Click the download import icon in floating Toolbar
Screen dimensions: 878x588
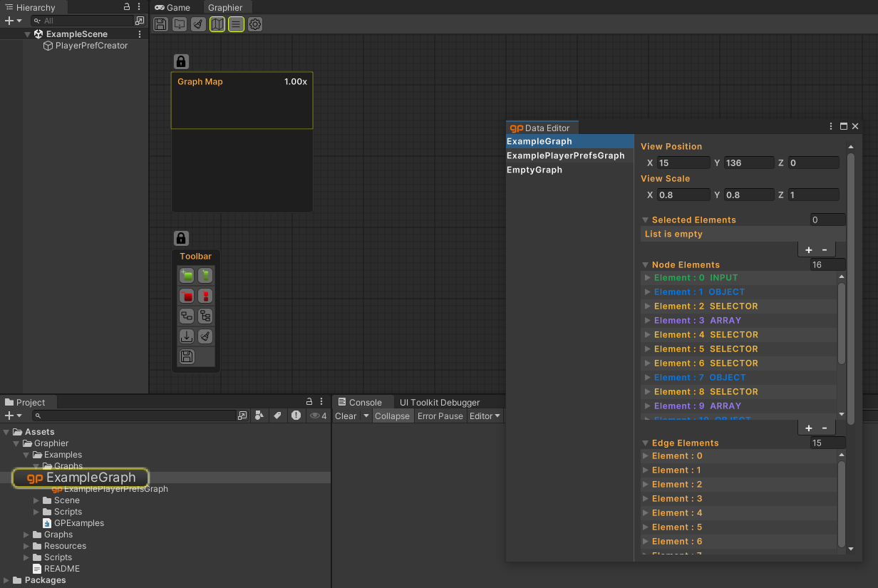187,336
